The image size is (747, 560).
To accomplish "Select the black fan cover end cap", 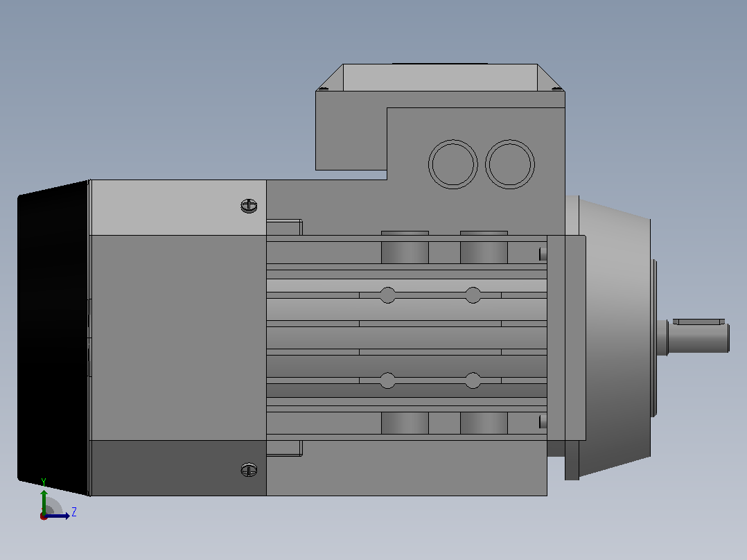I will click(x=53, y=338).
